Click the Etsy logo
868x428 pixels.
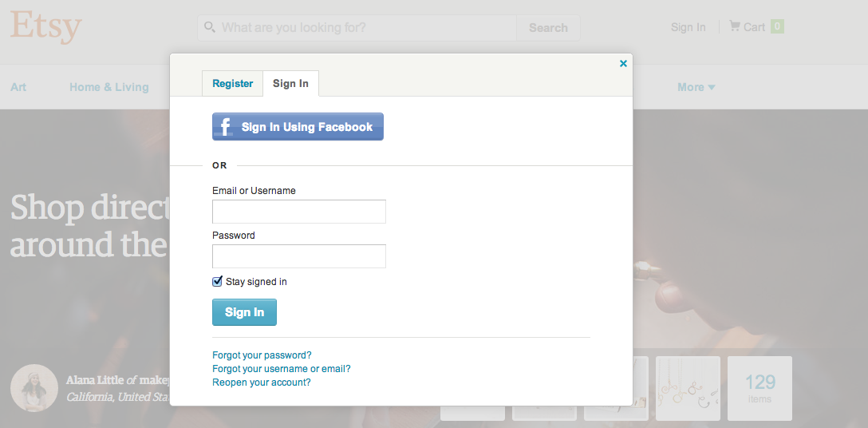pos(46,26)
